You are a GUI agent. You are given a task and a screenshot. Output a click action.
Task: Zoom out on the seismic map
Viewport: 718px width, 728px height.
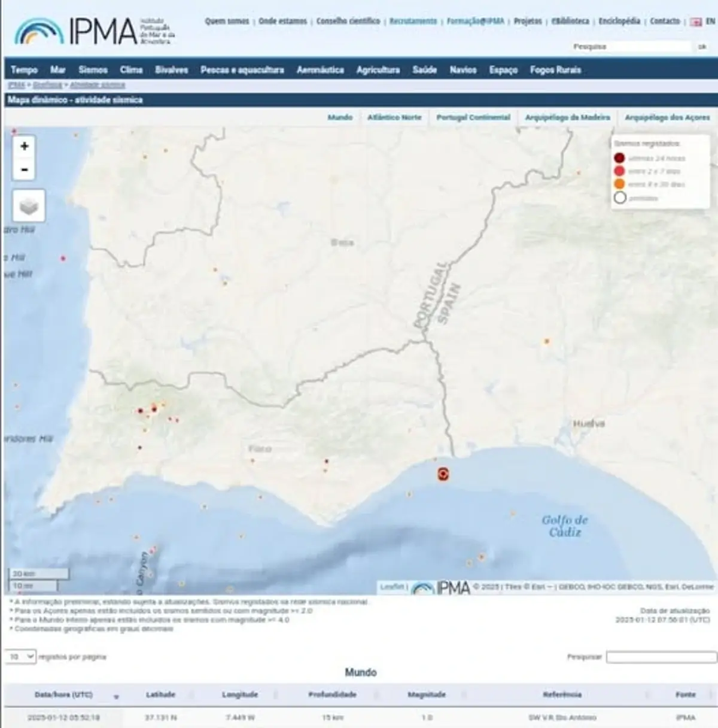click(25, 169)
